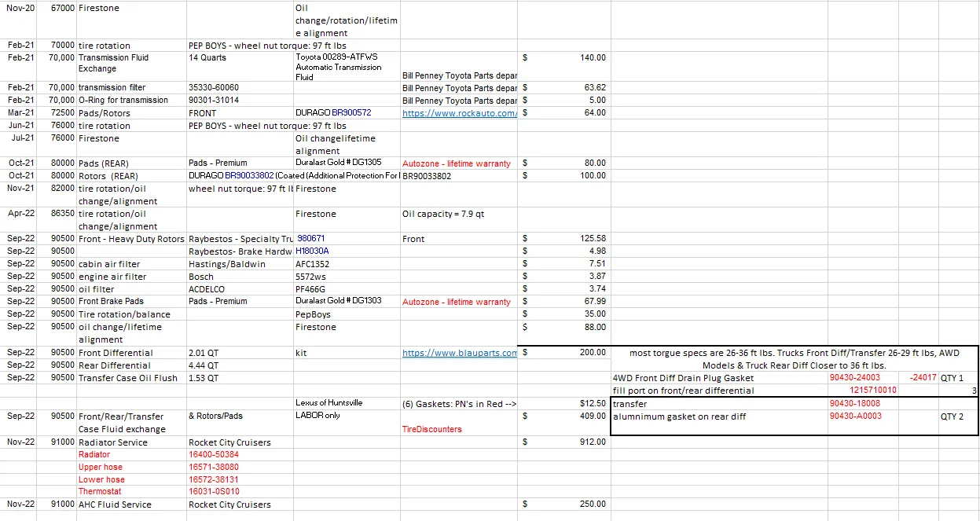Click the 'engine air filter' cell
The width and height of the screenshot is (980, 521).
(131, 276)
